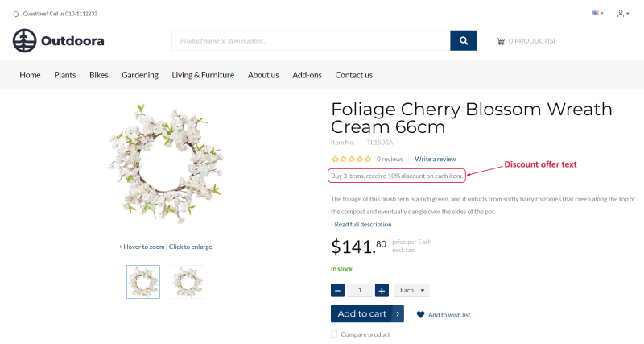Open the Plants menu
Viewport: 644px width, 344px height.
pos(65,75)
